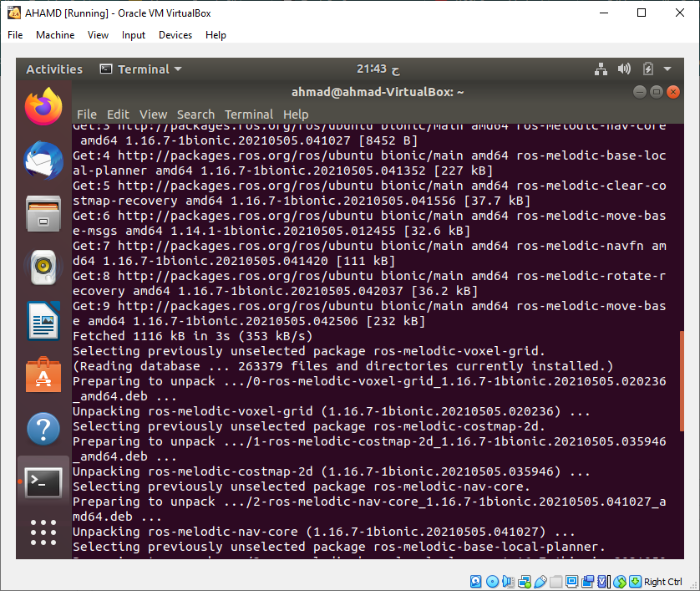Open Ubuntu Software from the dock
Image resolution: width=700 pixels, height=591 pixels.
pos(43,375)
